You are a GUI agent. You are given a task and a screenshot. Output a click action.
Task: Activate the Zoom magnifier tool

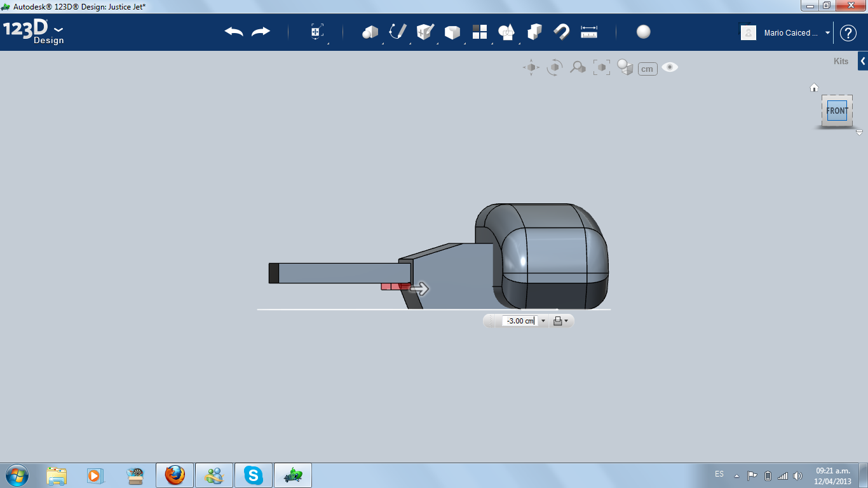tap(578, 67)
